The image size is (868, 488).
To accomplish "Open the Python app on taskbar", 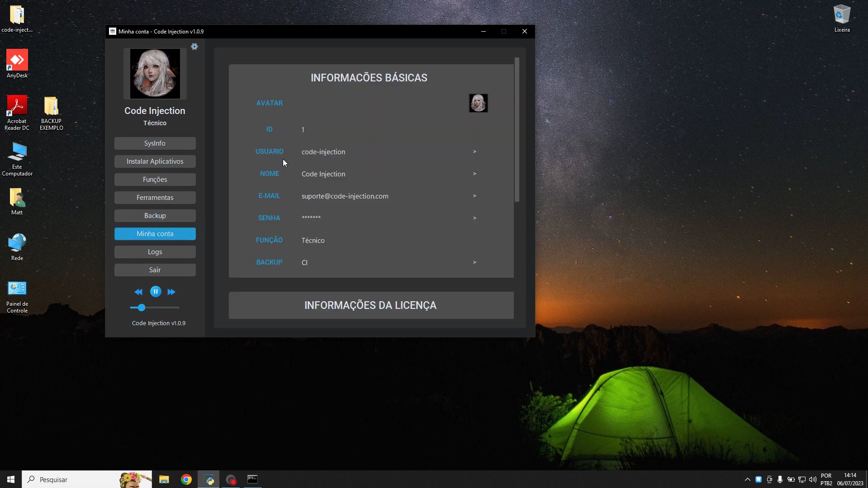I will tap(209, 479).
